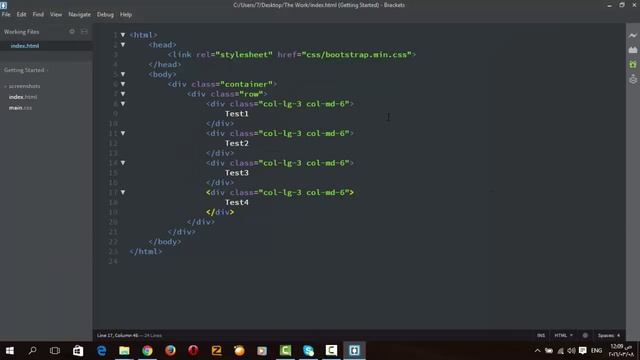Click the Test1 text on line 9
This screenshot has height=360, width=640.
pyautogui.click(x=237, y=114)
